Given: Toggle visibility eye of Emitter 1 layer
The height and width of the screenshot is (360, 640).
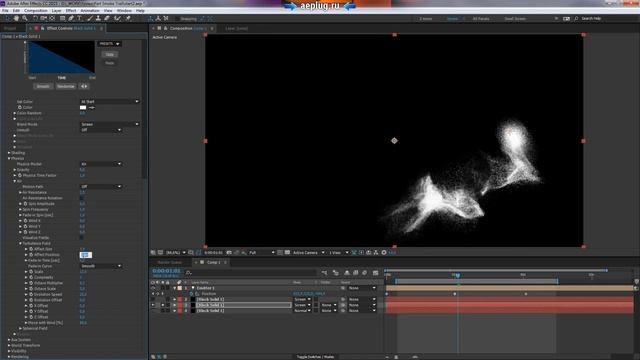Looking at the screenshot, I should click(153, 288).
